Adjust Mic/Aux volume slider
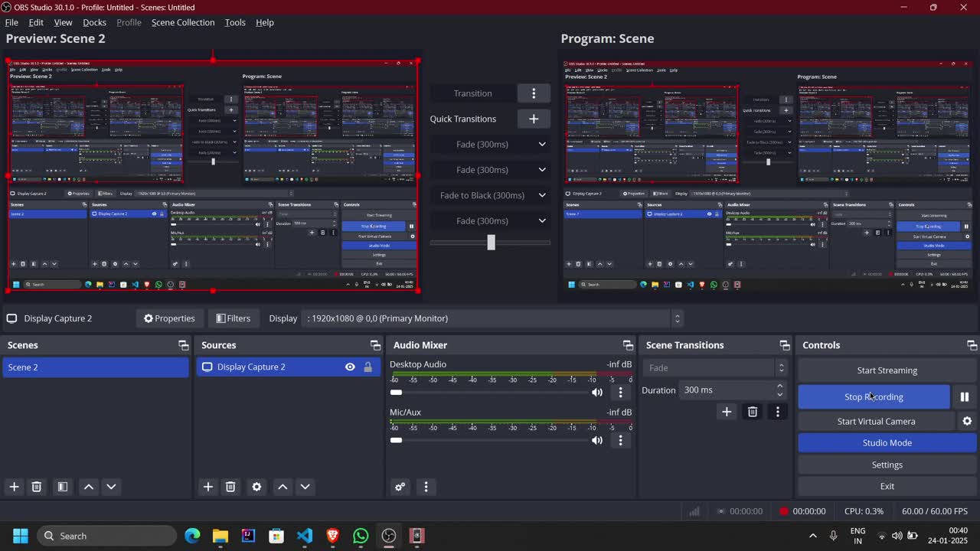The height and width of the screenshot is (551, 980). pyautogui.click(x=490, y=440)
